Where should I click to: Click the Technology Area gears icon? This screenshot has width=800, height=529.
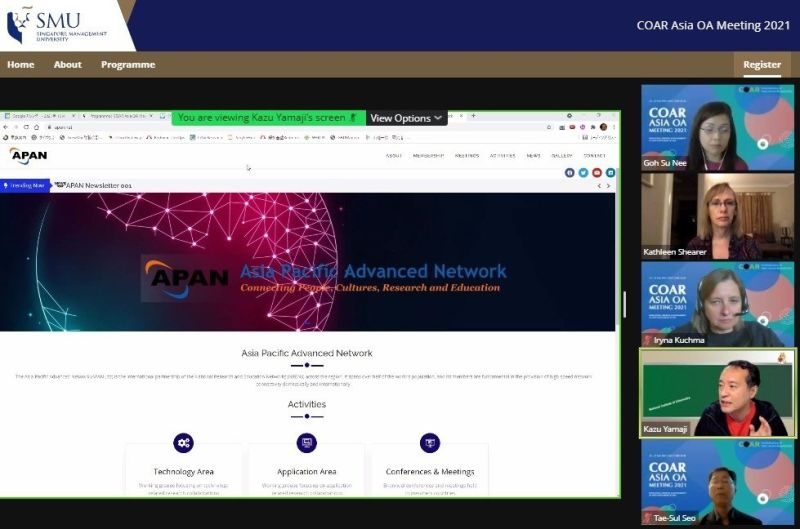coord(183,443)
